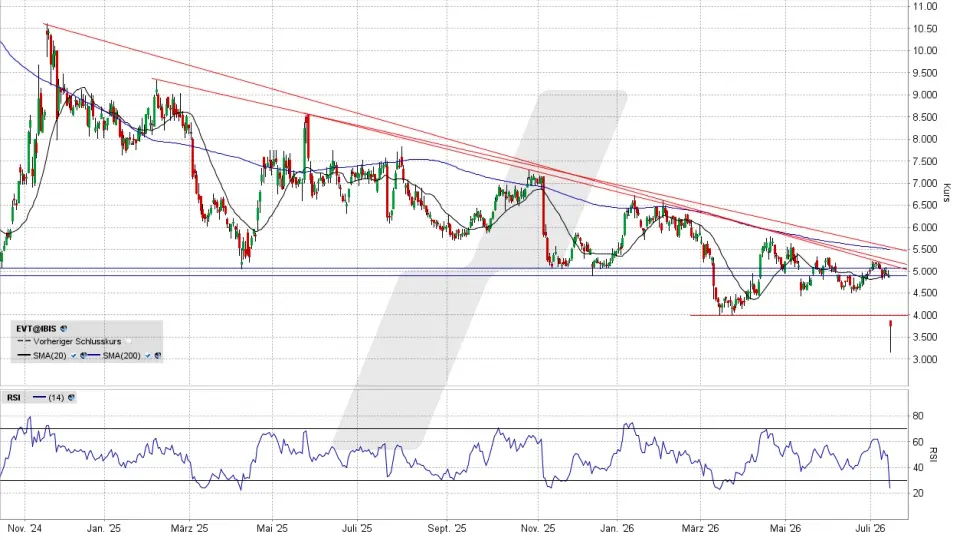Click the März '25 date axis label
Viewport: 960px width, 540px height.
pos(190,528)
